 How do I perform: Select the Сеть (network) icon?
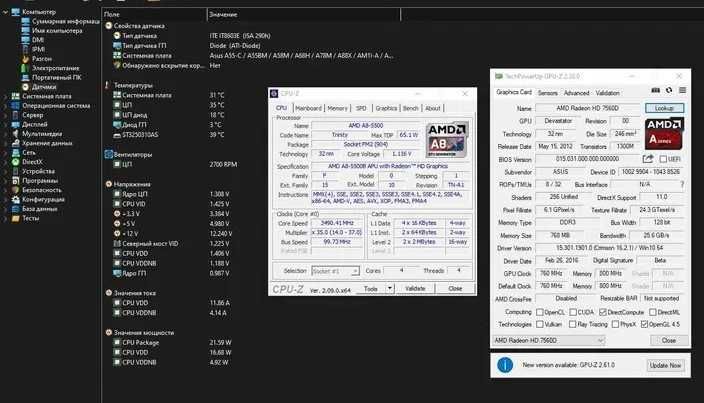16,153
